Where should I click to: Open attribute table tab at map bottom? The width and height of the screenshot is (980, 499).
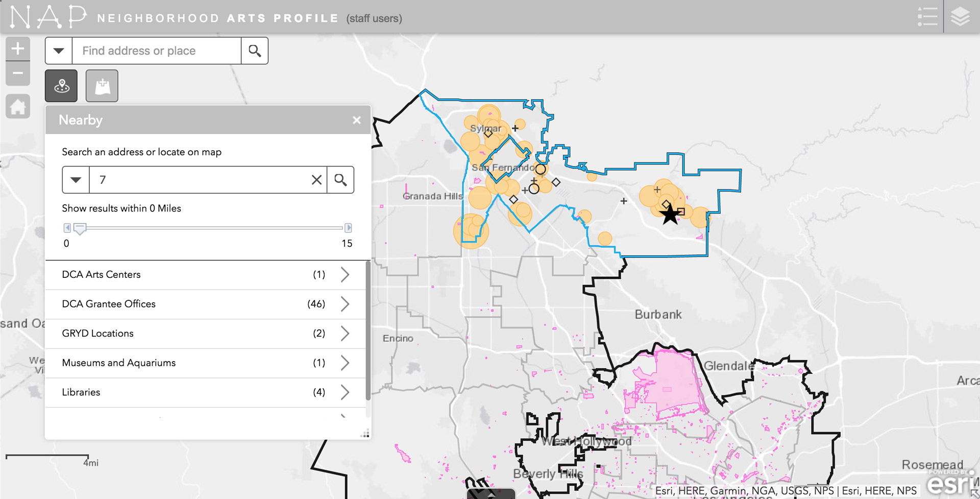(x=491, y=494)
